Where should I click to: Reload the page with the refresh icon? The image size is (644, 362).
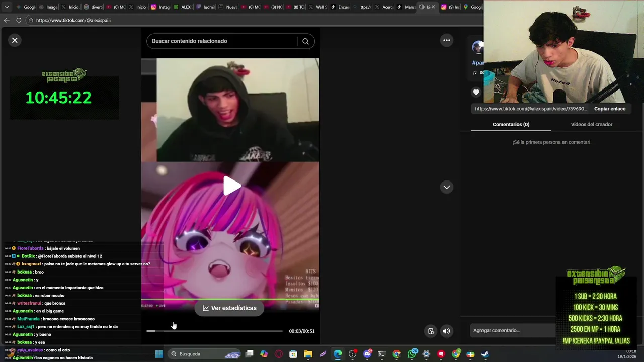[x=19, y=20]
